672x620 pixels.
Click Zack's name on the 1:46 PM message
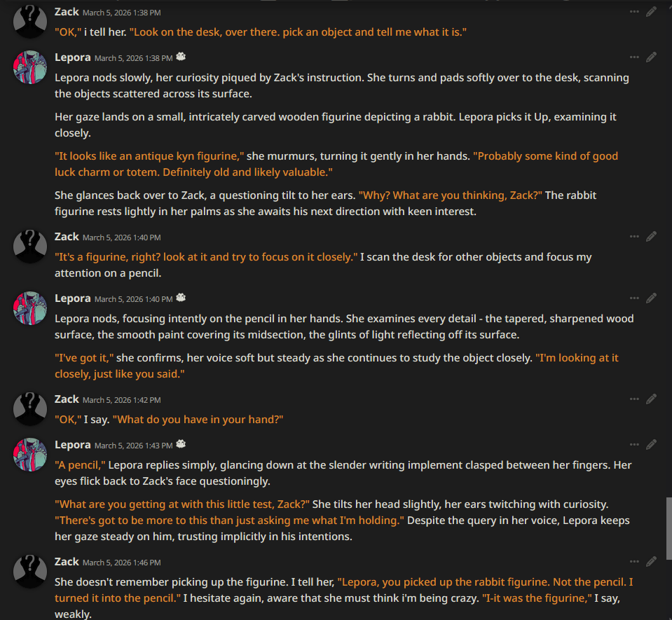click(67, 561)
